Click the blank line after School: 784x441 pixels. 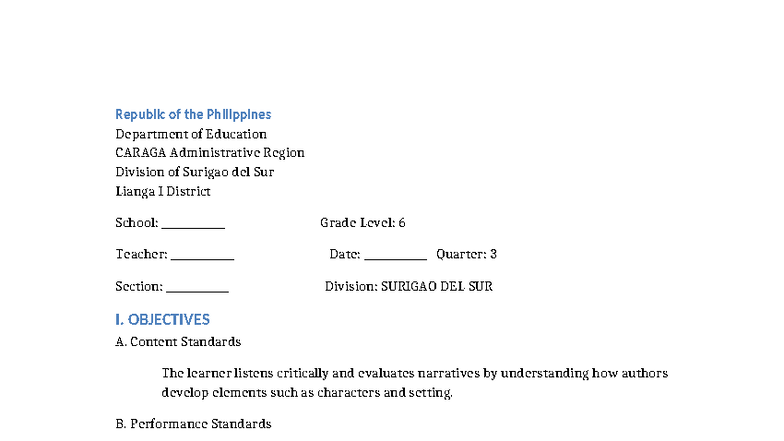tap(193, 223)
